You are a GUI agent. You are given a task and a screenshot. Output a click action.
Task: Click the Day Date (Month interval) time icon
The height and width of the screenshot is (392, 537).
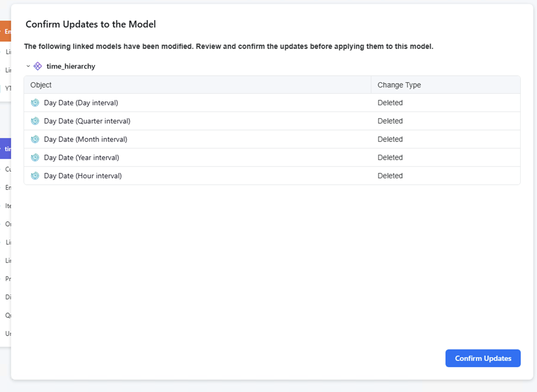35,139
